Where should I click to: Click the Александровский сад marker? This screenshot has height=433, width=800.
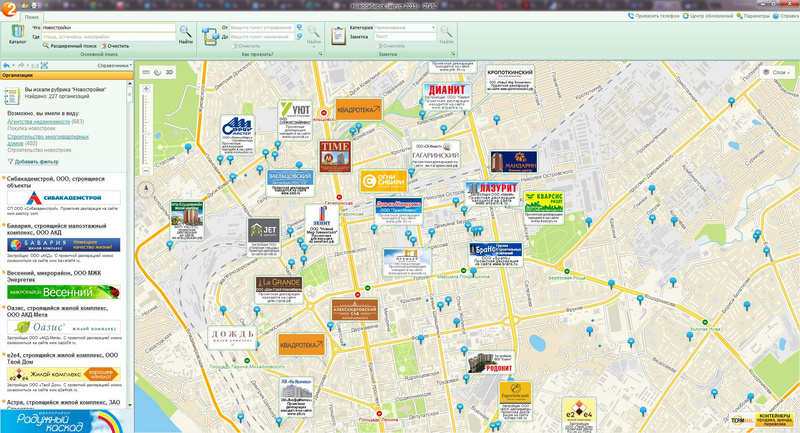(355, 310)
